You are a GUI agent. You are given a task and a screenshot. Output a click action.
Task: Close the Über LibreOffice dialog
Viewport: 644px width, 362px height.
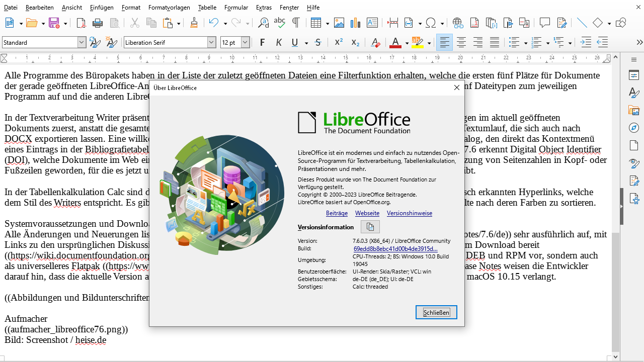click(457, 87)
